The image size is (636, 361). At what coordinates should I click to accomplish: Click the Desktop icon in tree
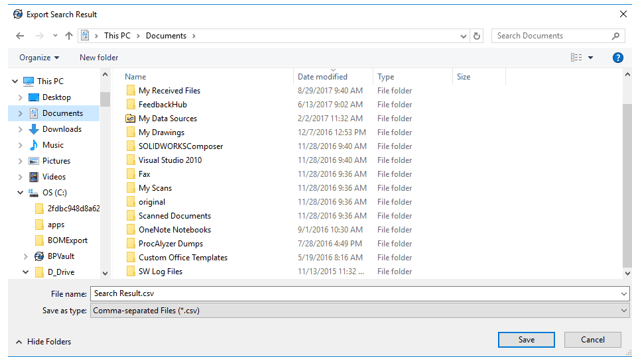point(34,97)
